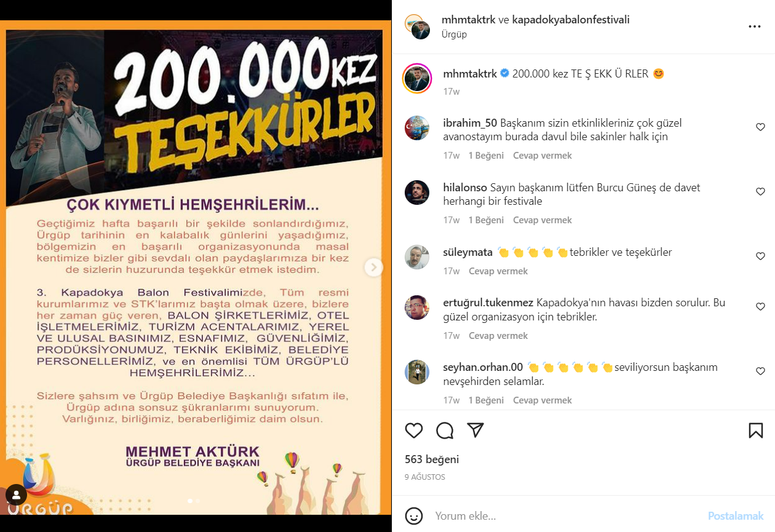The height and width of the screenshot is (532, 775).
Task: Reply to ibrahim_50 with Cevap vermek
Action: [542, 156]
